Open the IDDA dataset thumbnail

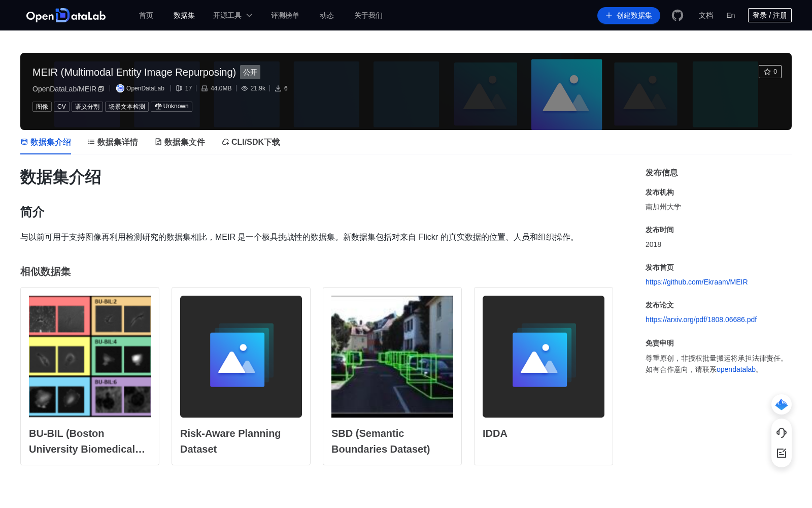(x=544, y=357)
